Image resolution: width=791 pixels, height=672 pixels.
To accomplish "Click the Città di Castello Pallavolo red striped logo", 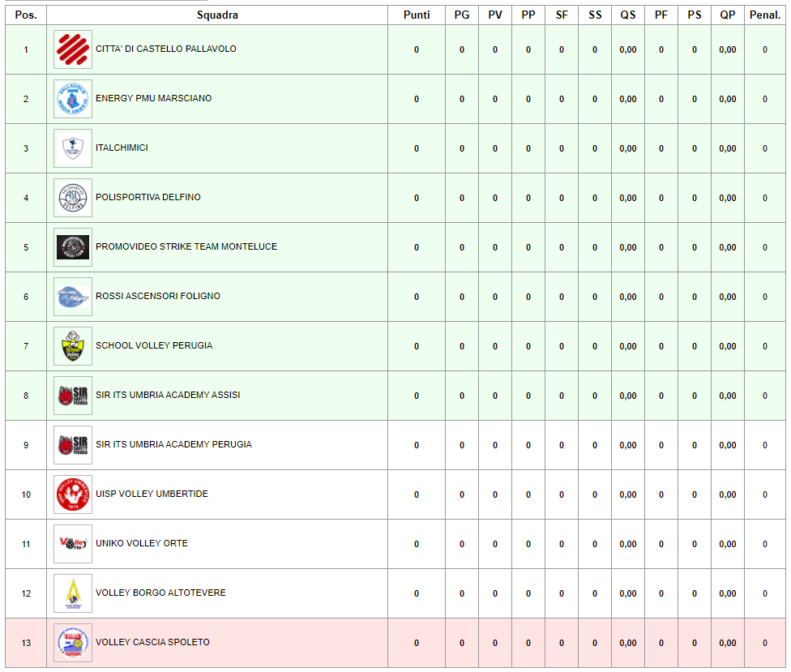I will click(x=73, y=49).
